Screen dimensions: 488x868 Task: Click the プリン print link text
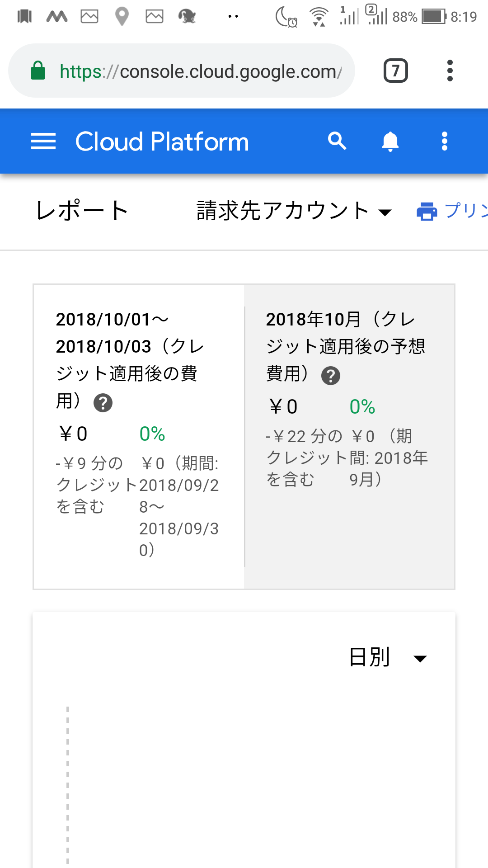point(466,211)
